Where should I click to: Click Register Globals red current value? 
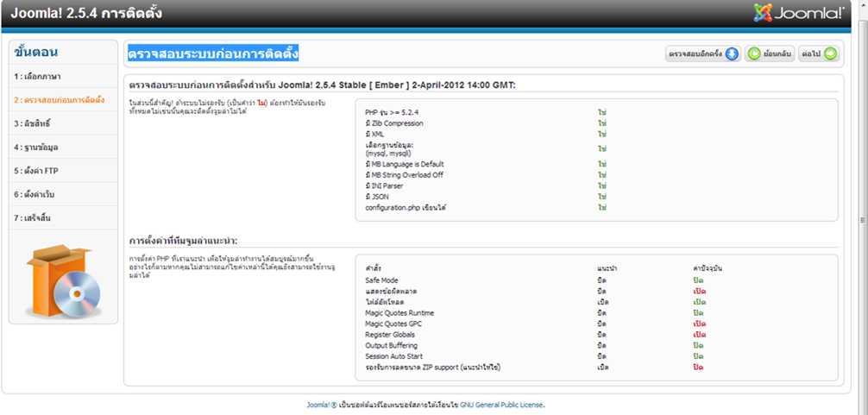tap(700, 335)
